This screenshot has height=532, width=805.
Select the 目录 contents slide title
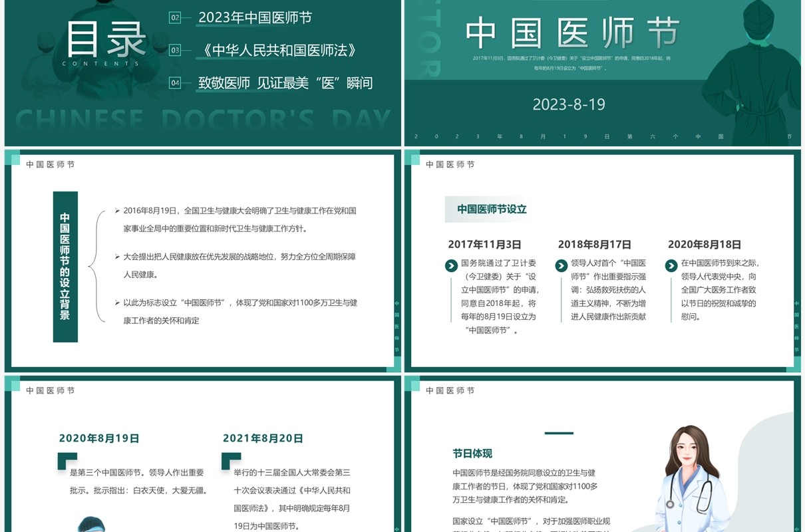106,39
